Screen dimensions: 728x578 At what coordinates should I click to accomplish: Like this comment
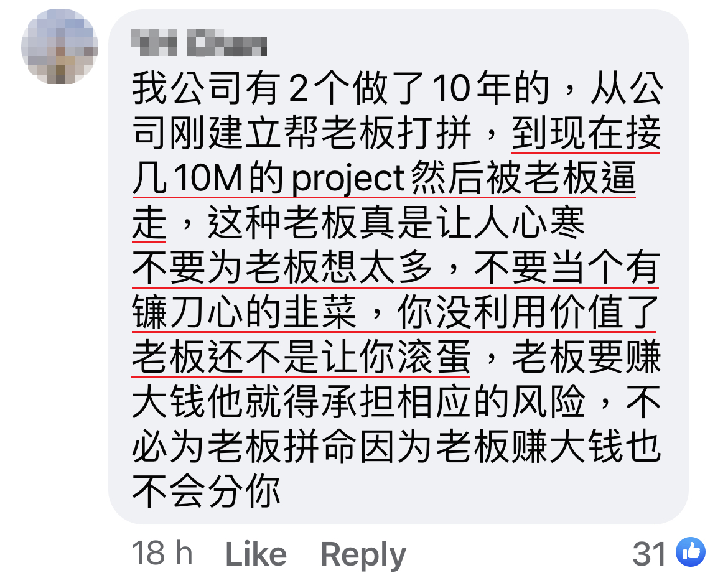click(x=256, y=554)
